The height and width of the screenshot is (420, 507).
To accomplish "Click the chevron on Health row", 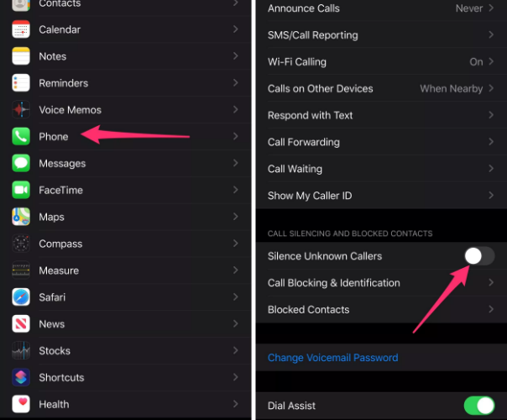I will (236, 404).
